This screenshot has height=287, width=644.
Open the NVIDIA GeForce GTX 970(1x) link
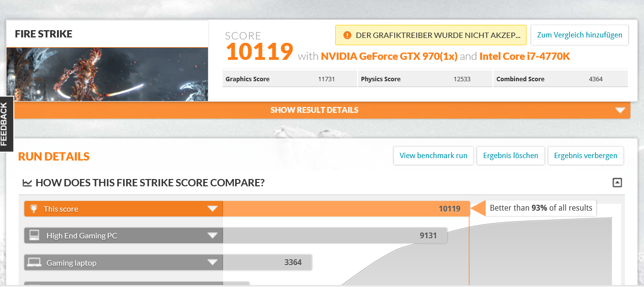tap(389, 56)
